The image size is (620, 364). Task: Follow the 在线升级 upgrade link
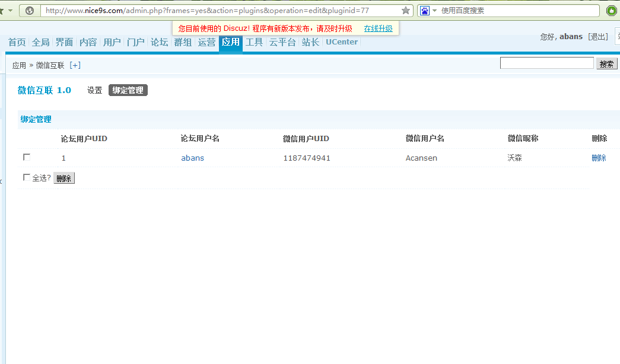pyautogui.click(x=378, y=28)
